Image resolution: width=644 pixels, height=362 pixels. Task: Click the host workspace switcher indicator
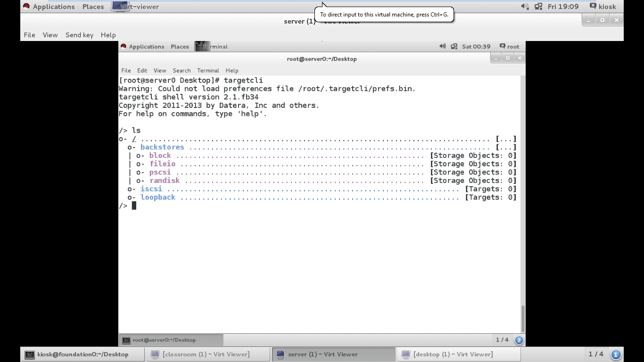(x=616, y=354)
